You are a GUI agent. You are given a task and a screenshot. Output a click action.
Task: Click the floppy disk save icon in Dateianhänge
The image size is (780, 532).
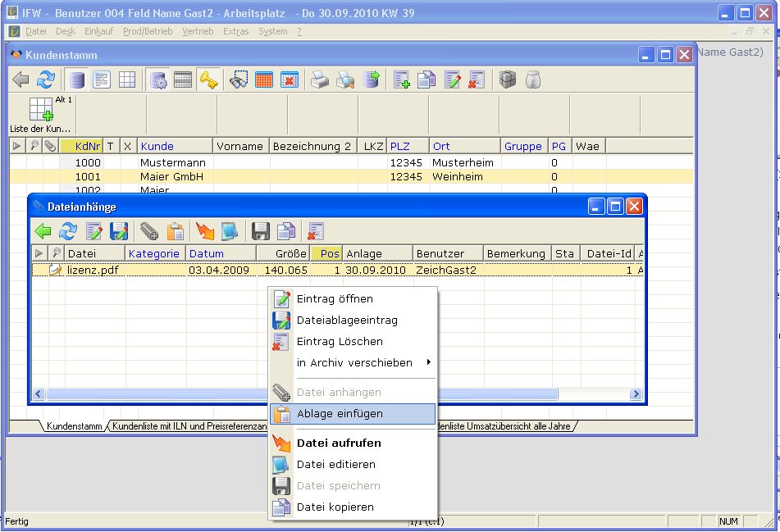260,231
